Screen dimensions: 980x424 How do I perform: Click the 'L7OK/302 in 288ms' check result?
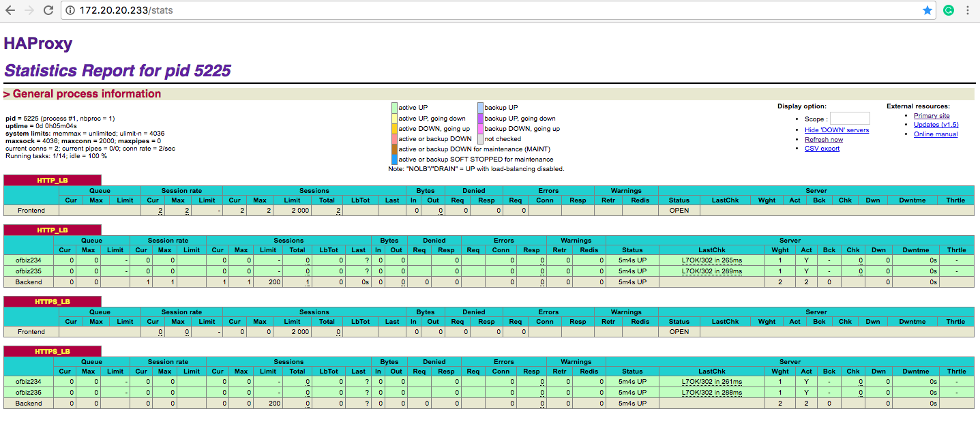(x=712, y=393)
